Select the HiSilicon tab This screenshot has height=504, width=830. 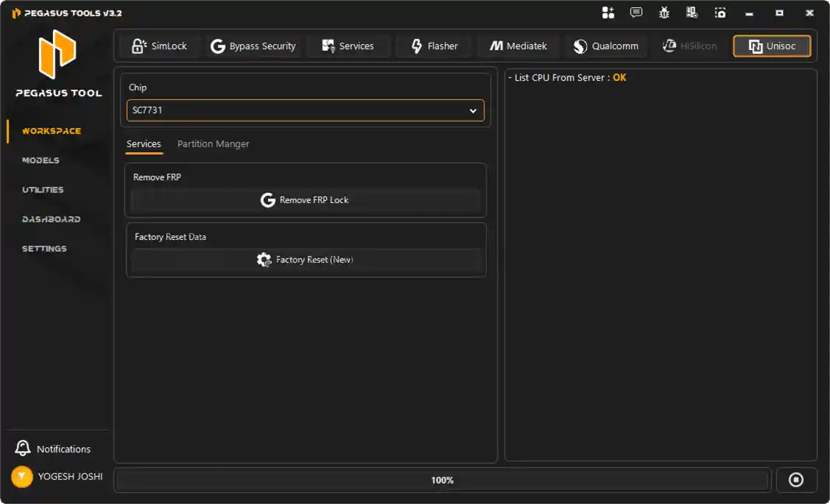coord(690,46)
